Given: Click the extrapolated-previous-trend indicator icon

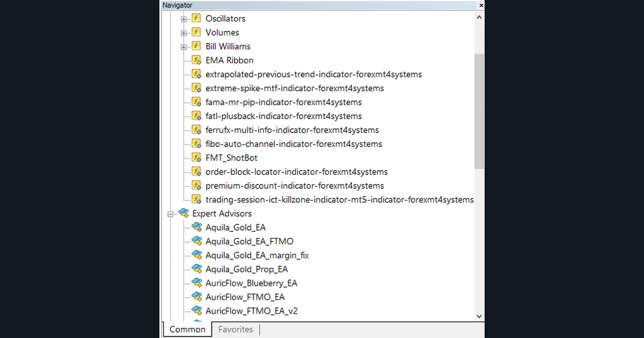Looking at the screenshot, I should coord(197,74).
